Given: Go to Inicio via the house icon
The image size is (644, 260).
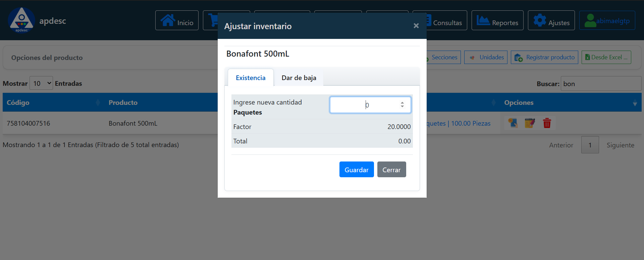Looking at the screenshot, I should (x=168, y=20).
